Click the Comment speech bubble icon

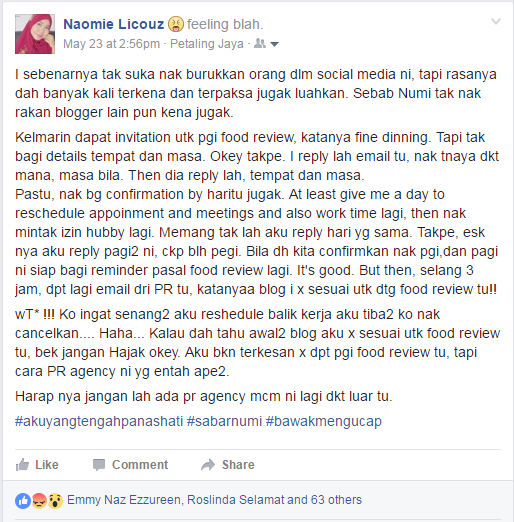tap(99, 465)
